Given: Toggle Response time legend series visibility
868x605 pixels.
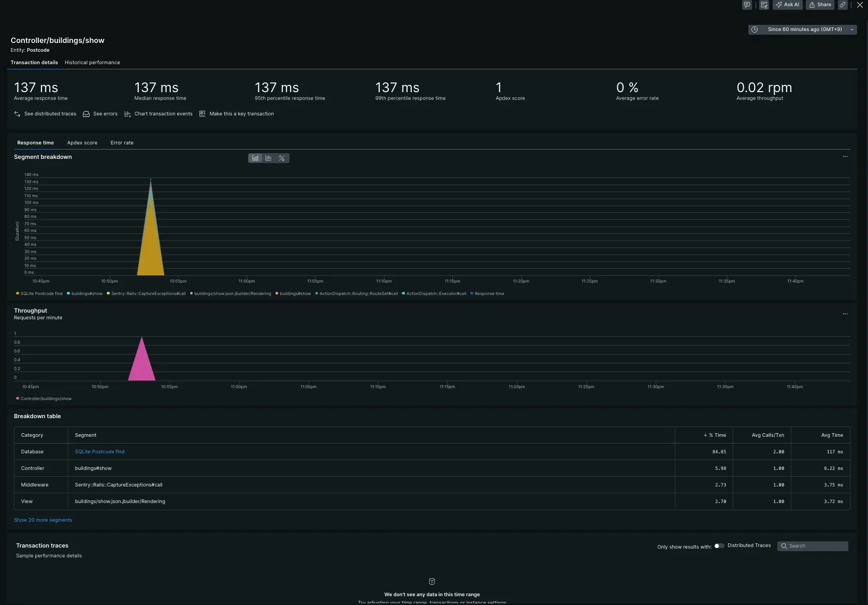Looking at the screenshot, I should pyautogui.click(x=489, y=293).
